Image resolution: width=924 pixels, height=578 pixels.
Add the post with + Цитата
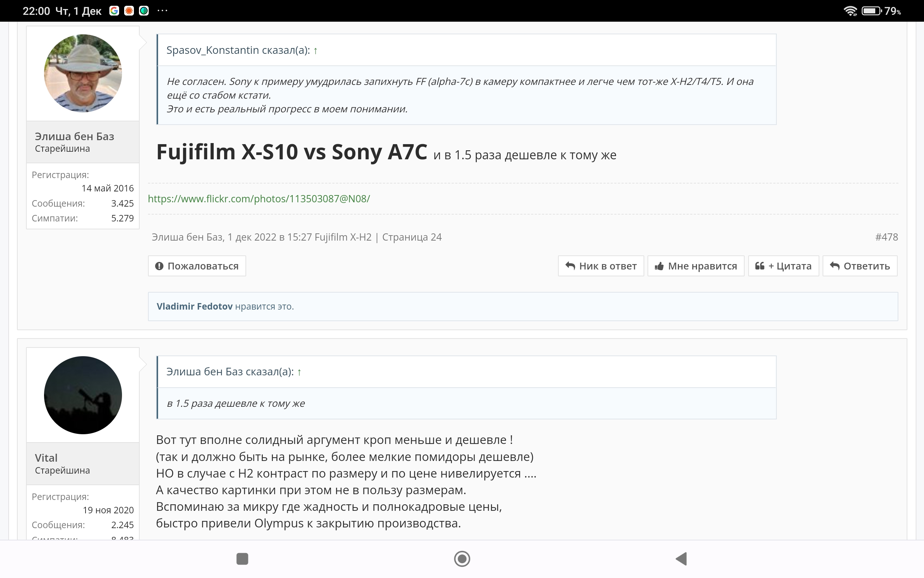click(784, 266)
